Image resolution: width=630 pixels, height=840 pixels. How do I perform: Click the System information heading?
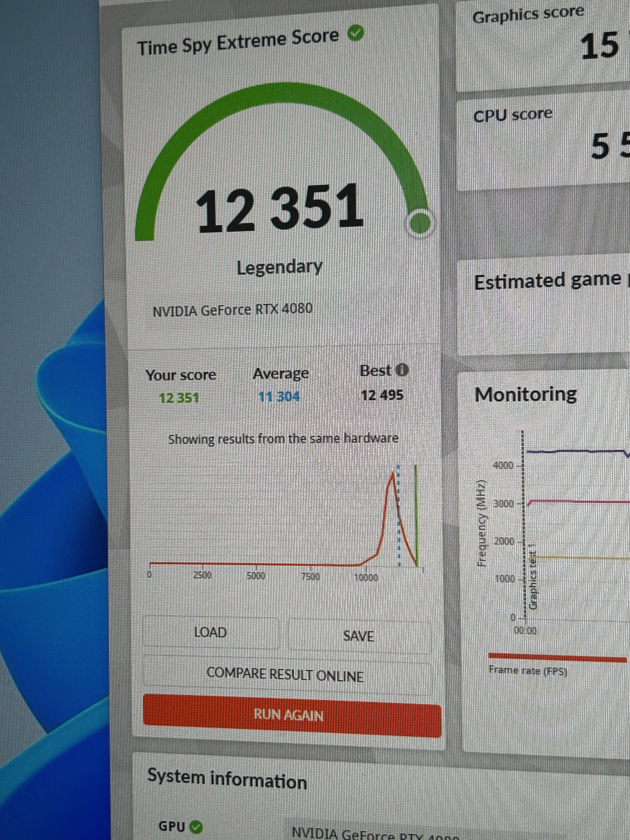coord(227,779)
